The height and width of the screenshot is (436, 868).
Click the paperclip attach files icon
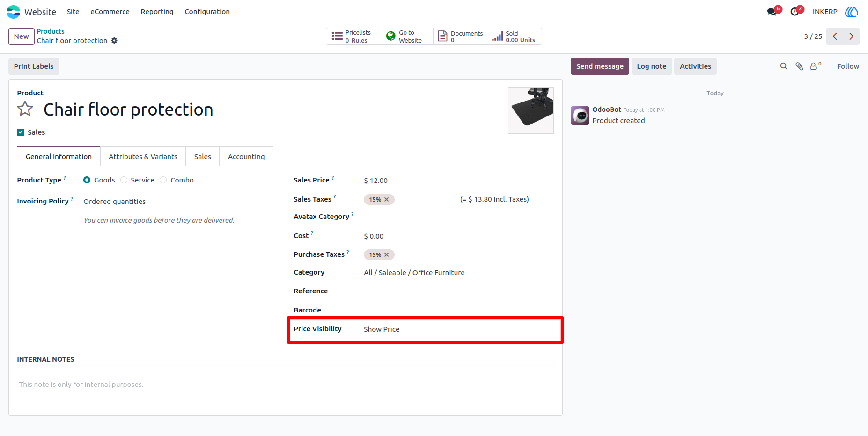click(800, 66)
